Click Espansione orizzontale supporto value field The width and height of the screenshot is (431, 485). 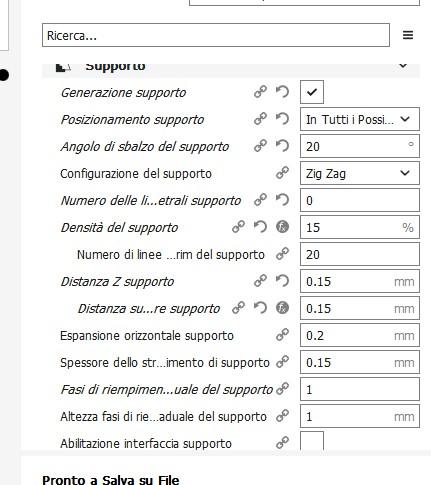pos(360,335)
